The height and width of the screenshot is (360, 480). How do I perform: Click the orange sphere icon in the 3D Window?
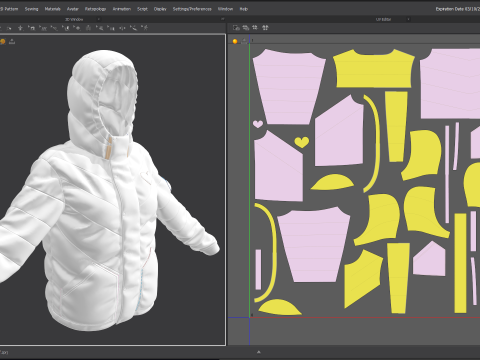[3, 41]
